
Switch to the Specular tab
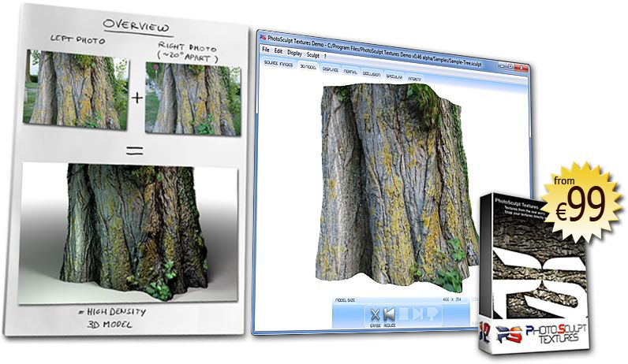[x=394, y=76]
